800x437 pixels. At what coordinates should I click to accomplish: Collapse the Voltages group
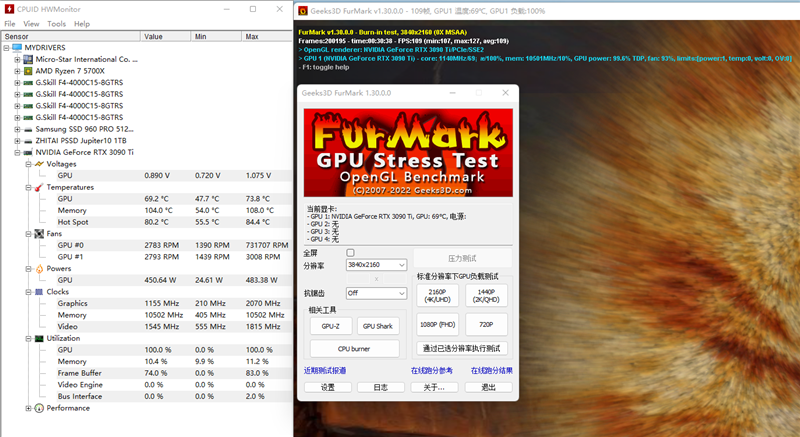point(29,164)
